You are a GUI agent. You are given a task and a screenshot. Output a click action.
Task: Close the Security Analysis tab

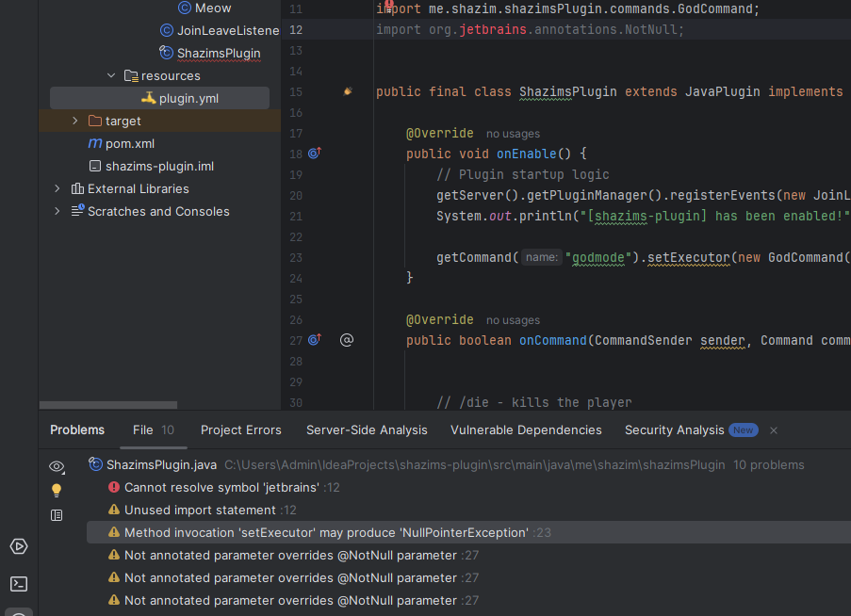(774, 430)
